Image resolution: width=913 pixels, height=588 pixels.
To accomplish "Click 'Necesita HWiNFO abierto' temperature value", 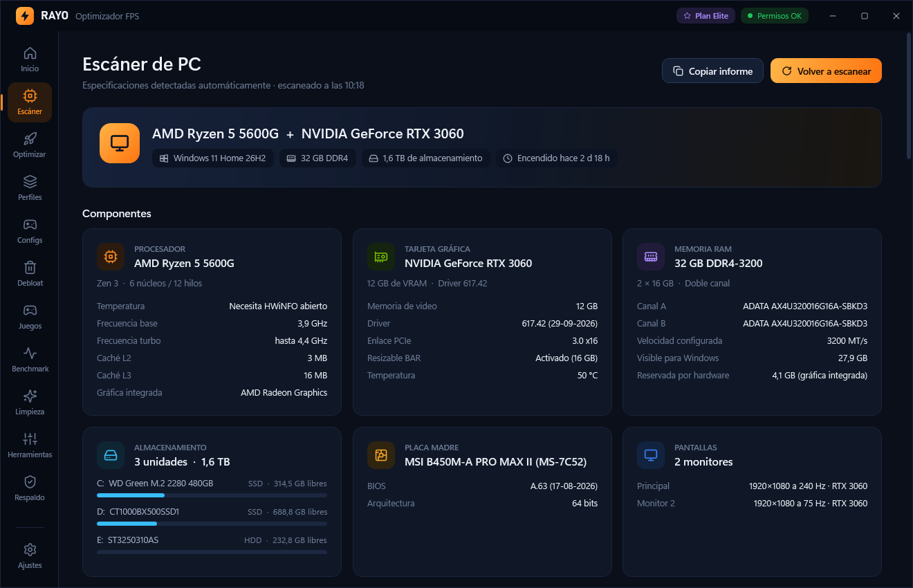I will tap(278, 306).
